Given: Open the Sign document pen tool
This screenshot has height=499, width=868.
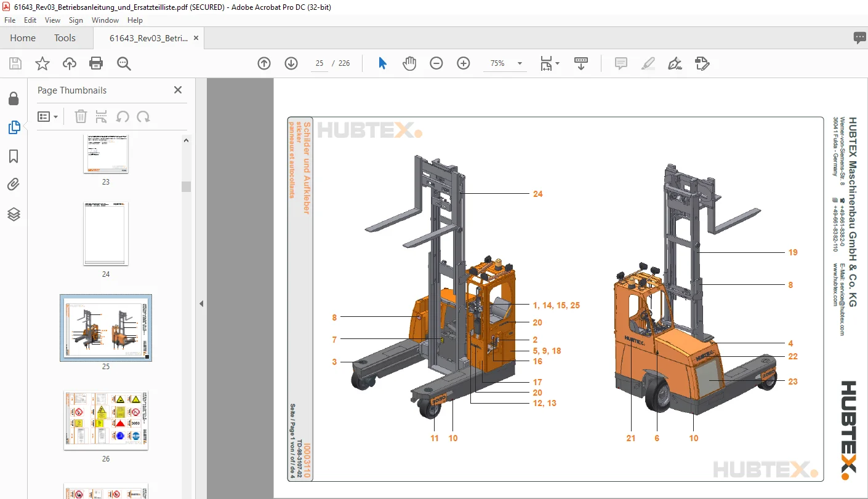Looking at the screenshot, I should point(675,63).
